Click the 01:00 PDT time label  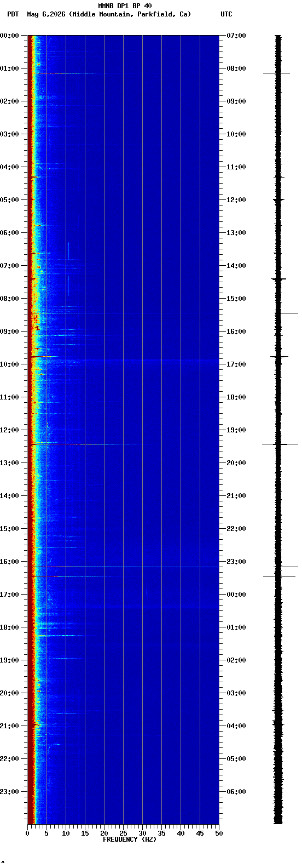(10, 68)
